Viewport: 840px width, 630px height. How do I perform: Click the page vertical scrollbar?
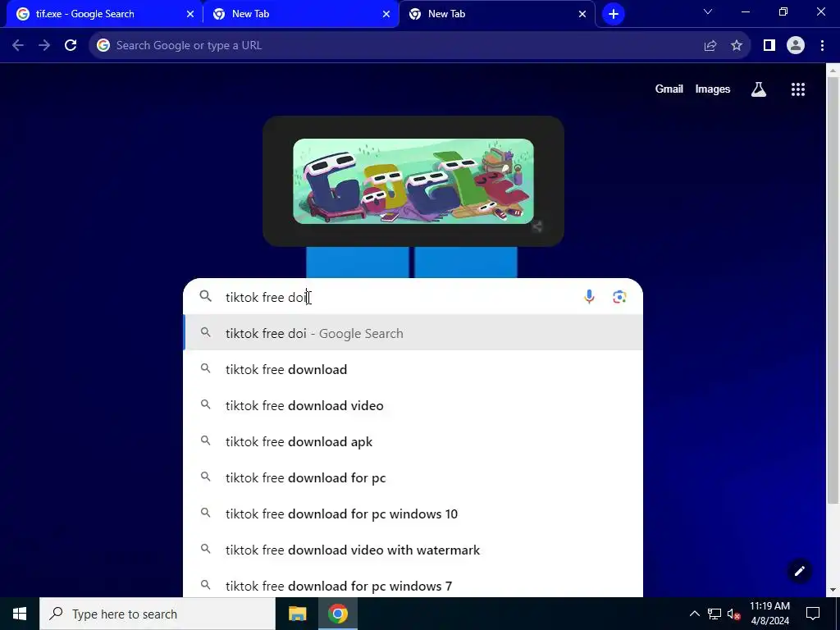coord(833,290)
